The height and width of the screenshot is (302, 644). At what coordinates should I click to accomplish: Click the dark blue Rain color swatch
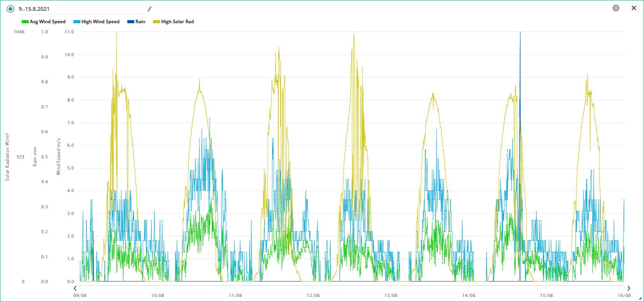pyautogui.click(x=131, y=22)
